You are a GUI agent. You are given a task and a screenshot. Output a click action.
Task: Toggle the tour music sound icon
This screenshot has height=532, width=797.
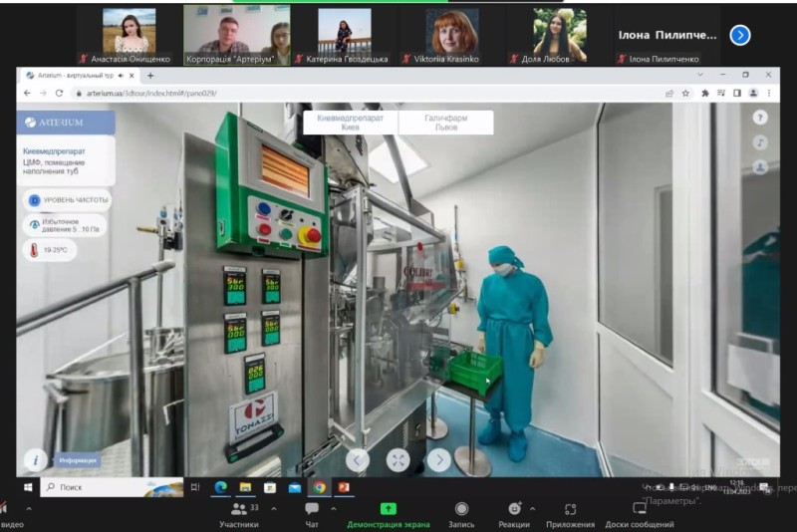point(761,142)
